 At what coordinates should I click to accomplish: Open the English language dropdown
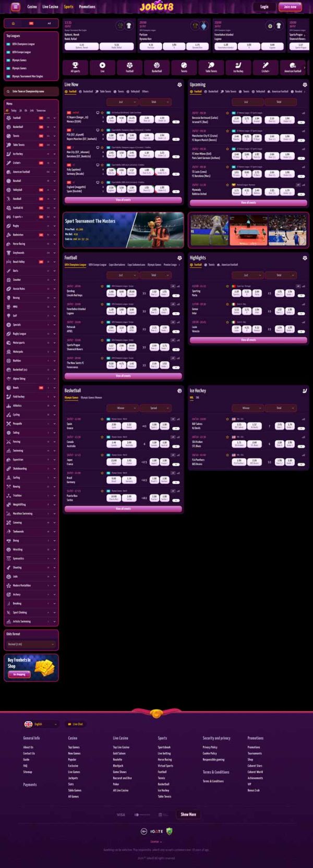coord(41,724)
